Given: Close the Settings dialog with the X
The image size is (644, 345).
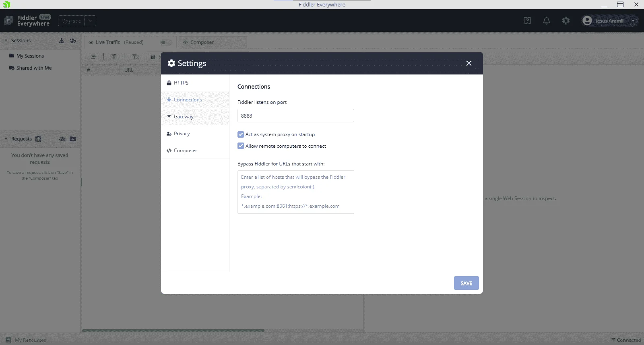Looking at the screenshot, I should point(469,63).
